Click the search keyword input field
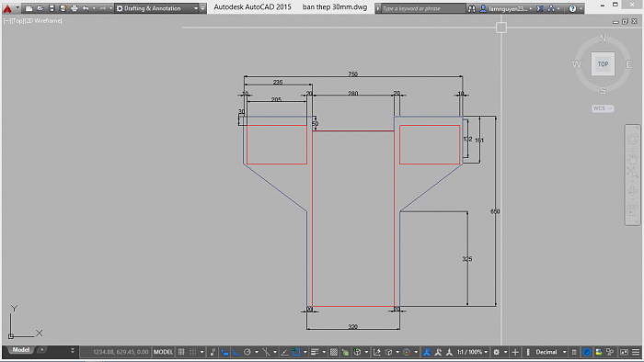644x362 pixels. tap(423, 8)
